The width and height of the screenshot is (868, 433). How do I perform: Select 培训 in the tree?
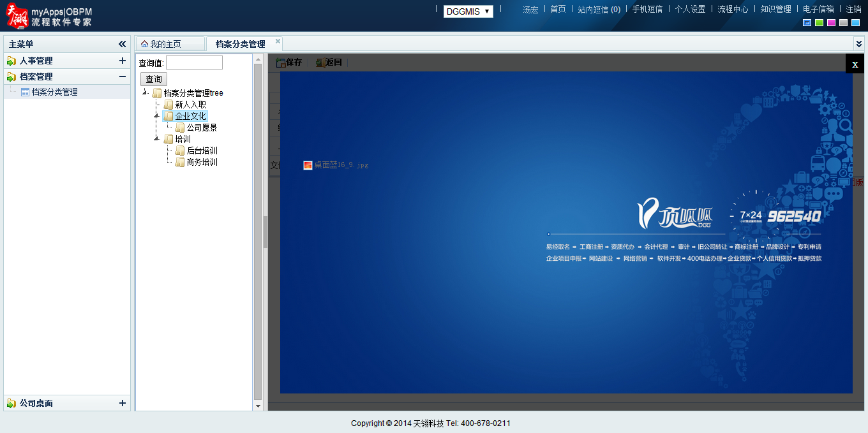(x=183, y=139)
